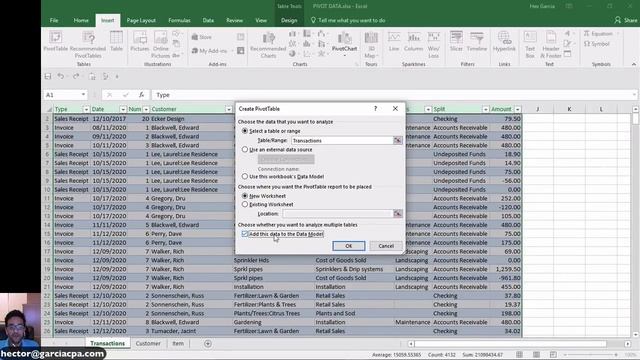Insert a Hyperlink

(504, 41)
